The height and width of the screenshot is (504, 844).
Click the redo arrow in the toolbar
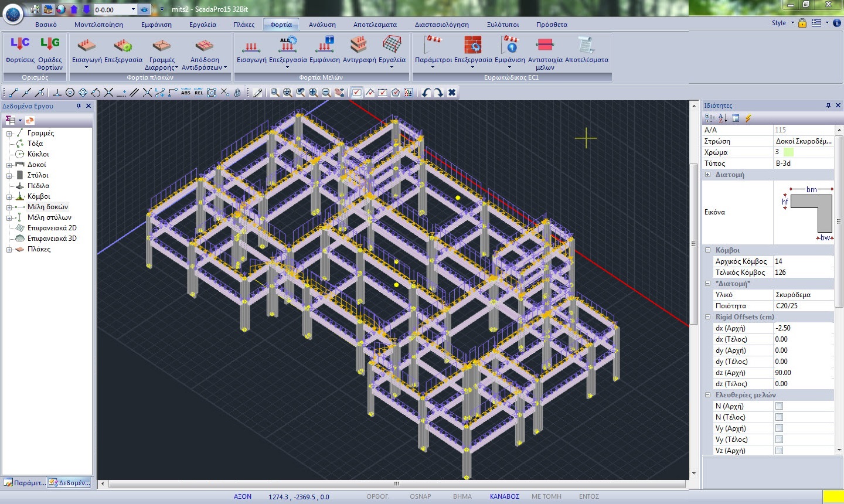[x=439, y=93]
